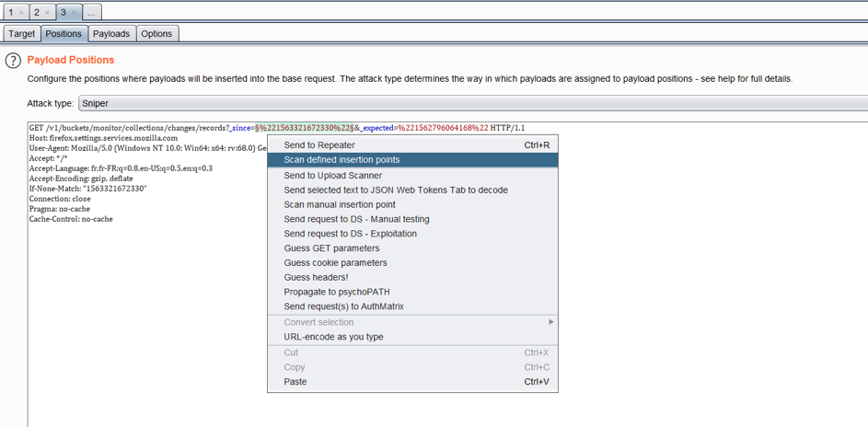Viewport: 868px width, 427px height.
Task: Close attack tab 1
Action: pos(21,13)
